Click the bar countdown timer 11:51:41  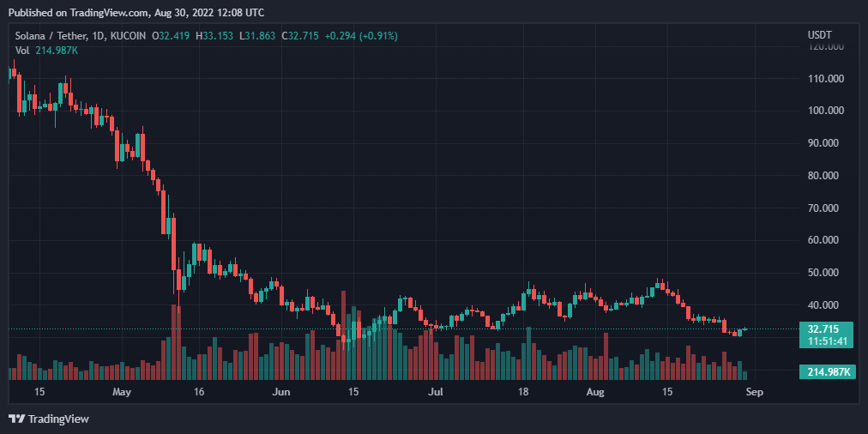click(x=823, y=341)
